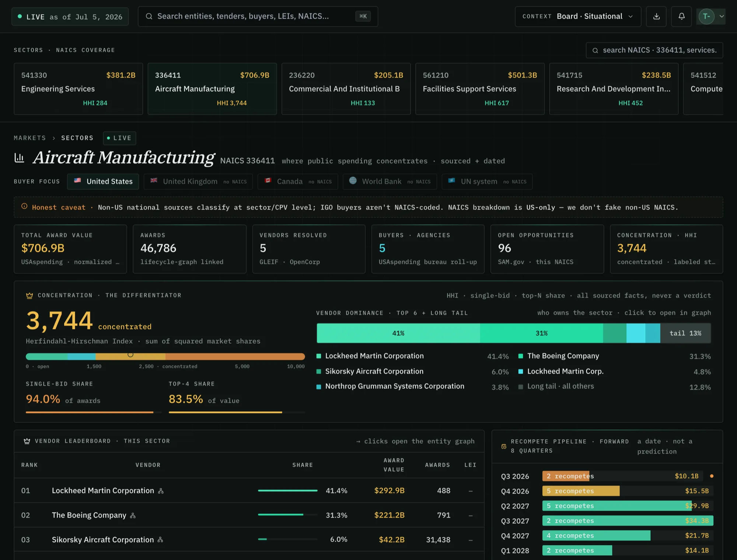Screen dimensions: 737x560
Task: Focus the global entity search field
Action: pos(258,17)
